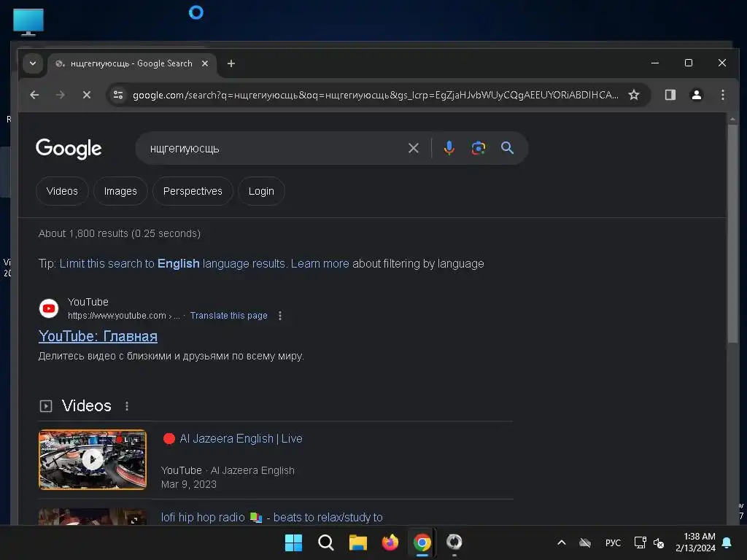
Task: Open Learn more about language filtering
Action: (320, 263)
